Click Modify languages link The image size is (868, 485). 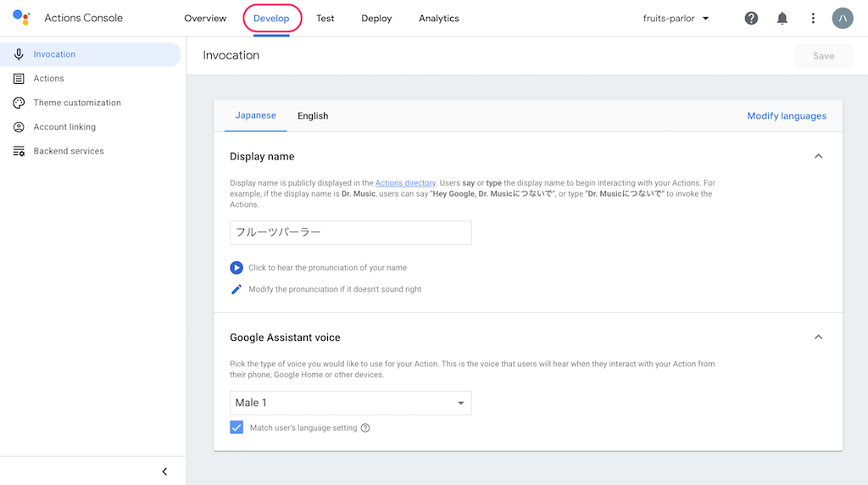point(787,115)
